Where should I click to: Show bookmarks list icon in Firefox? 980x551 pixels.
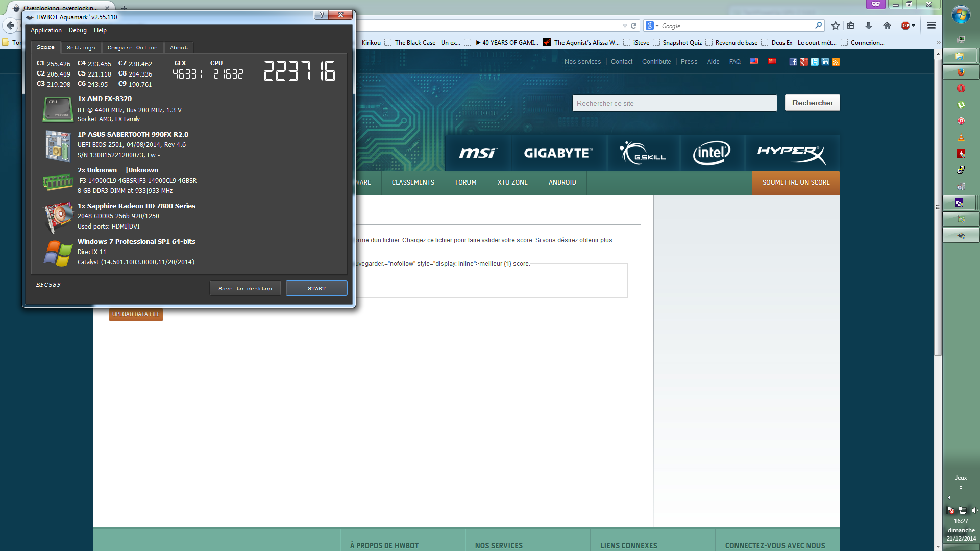851,26
